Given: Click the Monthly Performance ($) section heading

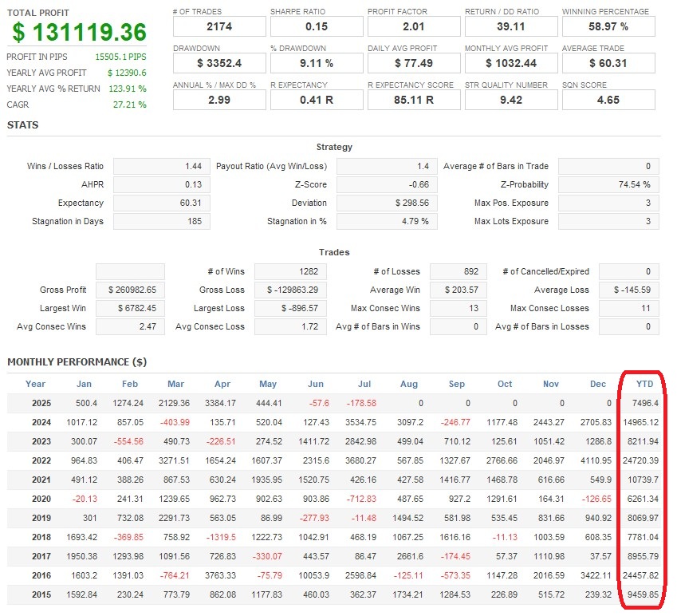Looking at the screenshot, I should 77,362.
